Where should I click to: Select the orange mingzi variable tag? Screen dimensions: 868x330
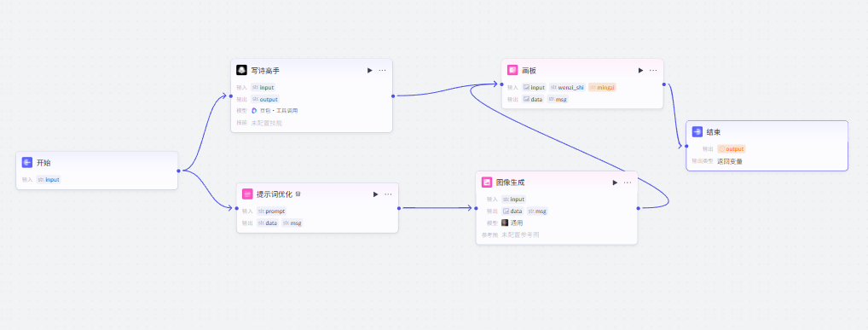(602, 87)
